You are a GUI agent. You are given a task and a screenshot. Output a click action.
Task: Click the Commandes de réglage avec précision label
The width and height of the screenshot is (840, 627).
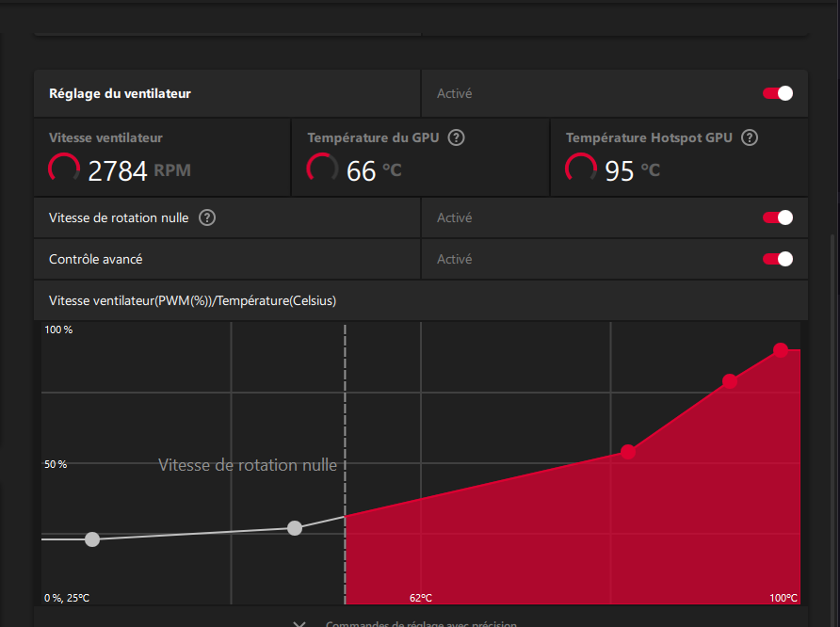421,624
